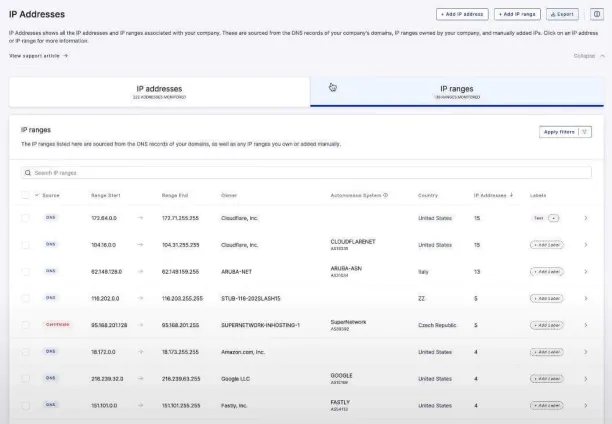Click the Test label tag on the 172.64.0.0 row
Screen dimensions: 612x424
point(539,218)
